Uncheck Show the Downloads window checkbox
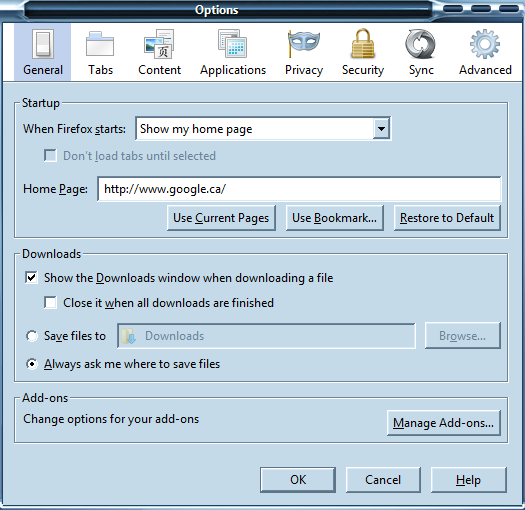525x510 pixels. (x=31, y=278)
